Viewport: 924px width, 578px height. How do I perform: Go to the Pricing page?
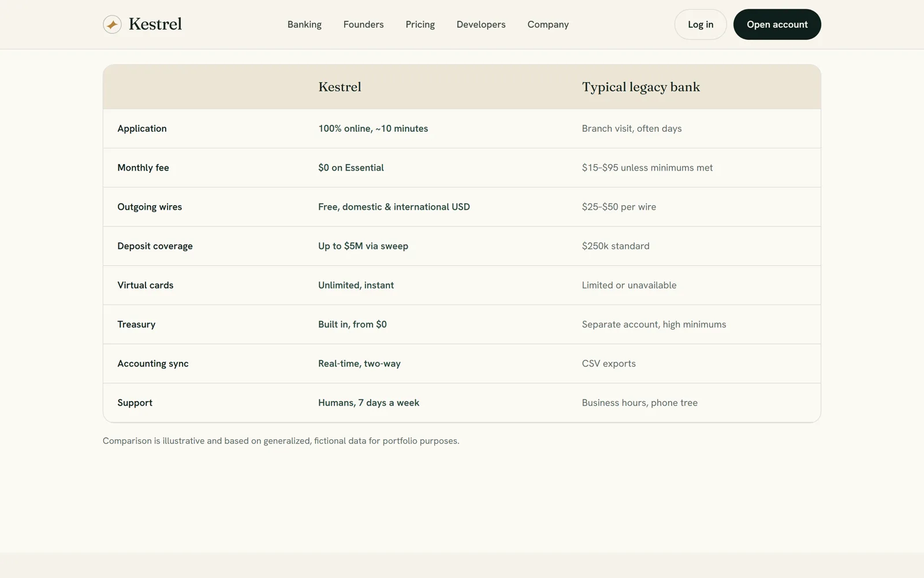point(420,24)
